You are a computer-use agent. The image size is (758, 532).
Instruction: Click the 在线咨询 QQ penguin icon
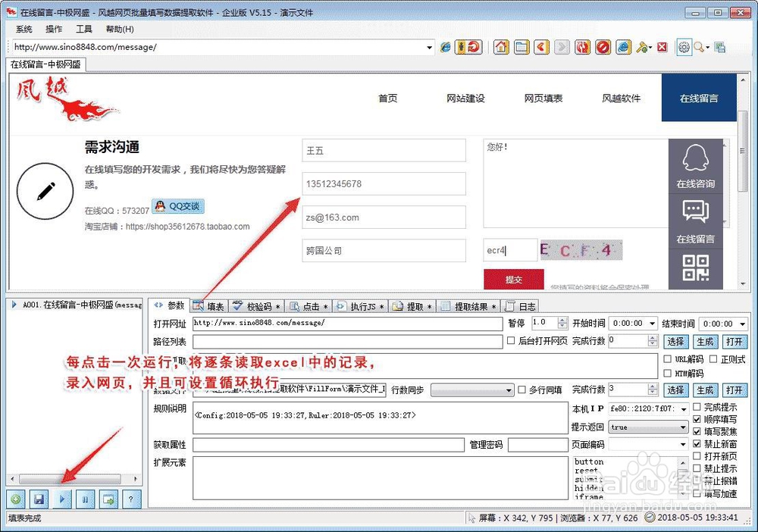coord(696,166)
